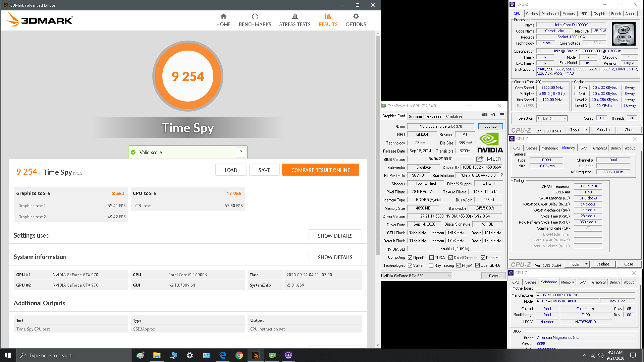Click Compare Result Online button

[x=321, y=170]
